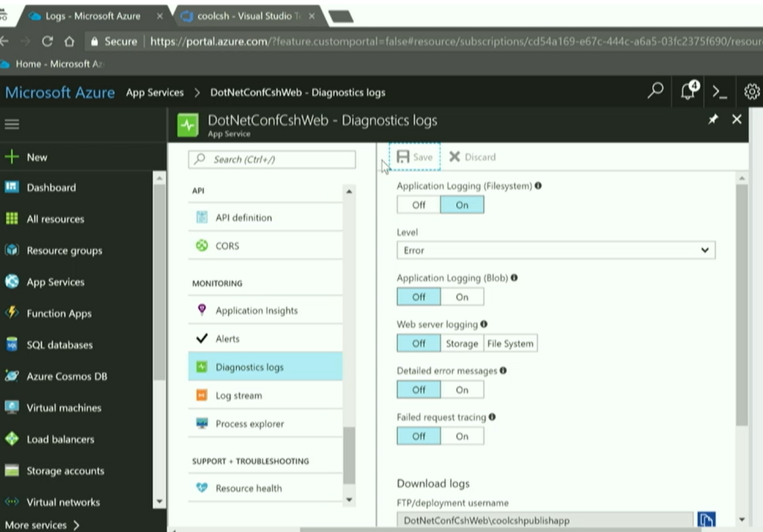
Task: Click the Virtual machines monitor icon
Action: [12, 407]
